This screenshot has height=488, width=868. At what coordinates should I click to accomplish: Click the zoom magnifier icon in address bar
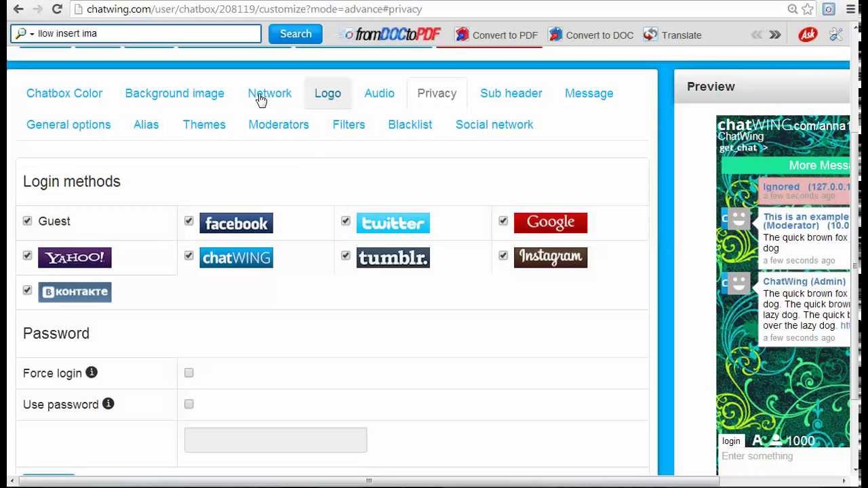792,9
